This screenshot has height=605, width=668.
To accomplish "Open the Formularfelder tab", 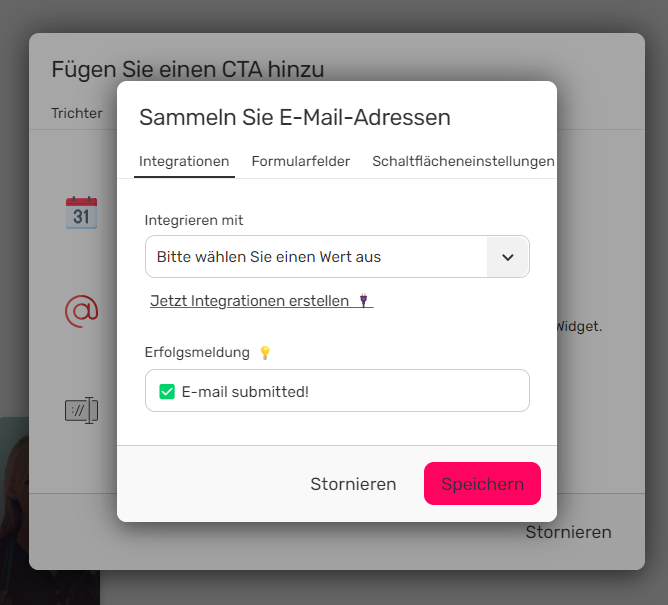I will point(301,161).
